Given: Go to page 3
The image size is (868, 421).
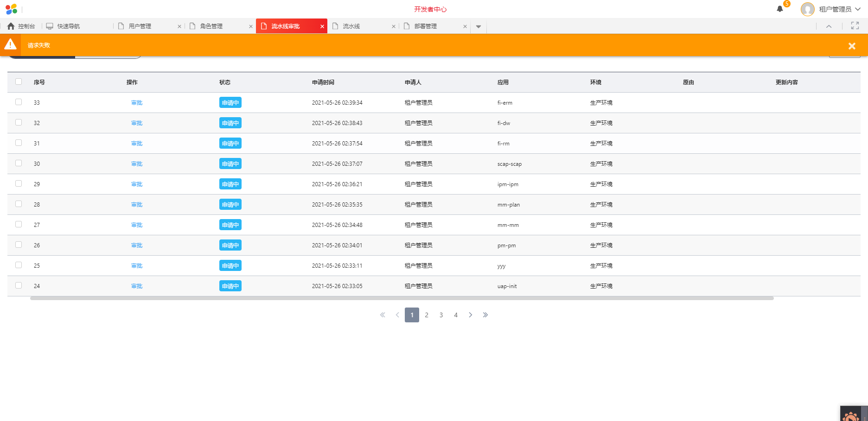Looking at the screenshot, I should pos(441,315).
